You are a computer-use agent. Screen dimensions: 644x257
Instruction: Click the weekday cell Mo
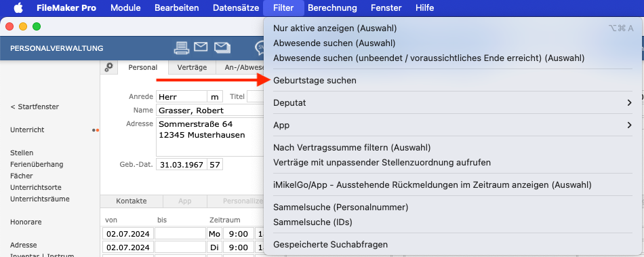click(214, 234)
